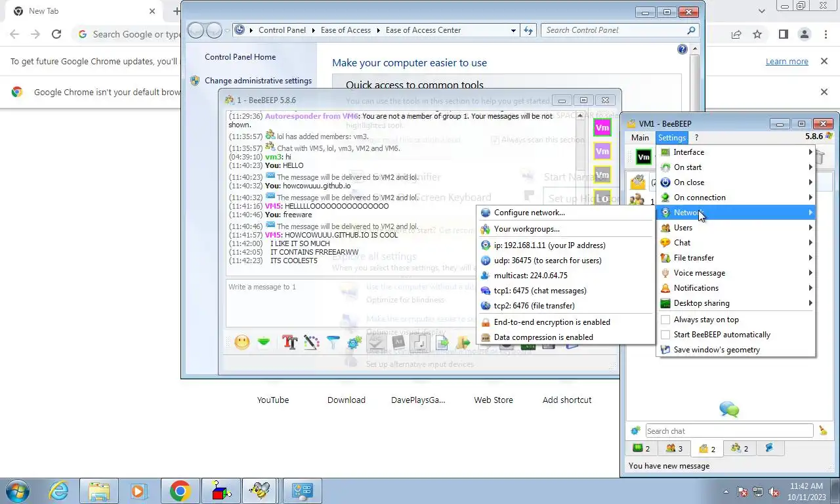840x504 pixels.
Task: Open the Main menu in BeeBEEP
Action: [640, 138]
